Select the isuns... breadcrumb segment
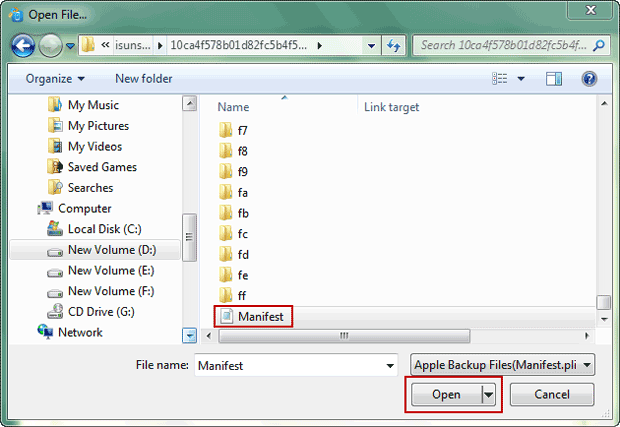 click(x=132, y=45)
